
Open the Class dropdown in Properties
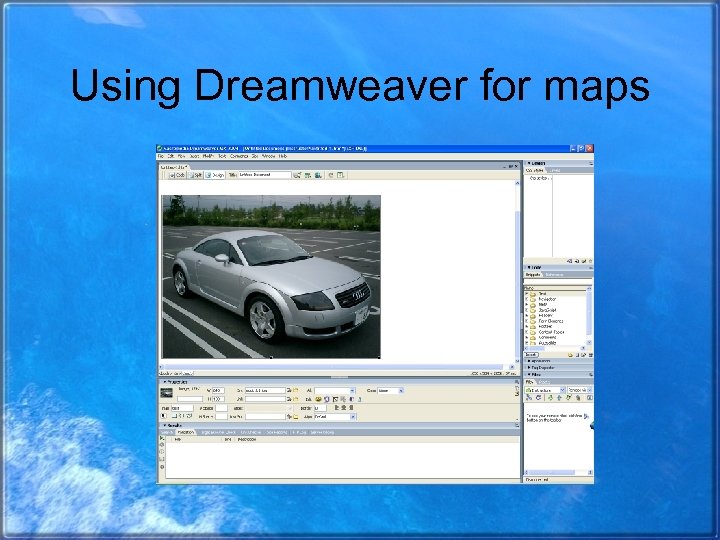tap(401, 391)
